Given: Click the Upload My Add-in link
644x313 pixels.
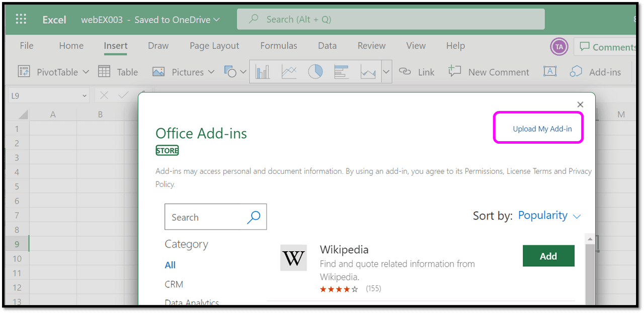Looking at the screenshot, I should 542,129.
